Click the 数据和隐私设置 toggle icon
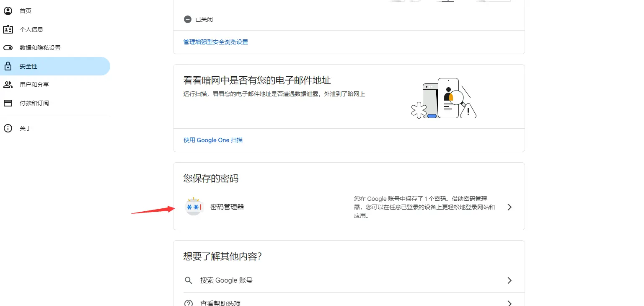This screenshot has height=306, width=644. (x=8, y=48)
